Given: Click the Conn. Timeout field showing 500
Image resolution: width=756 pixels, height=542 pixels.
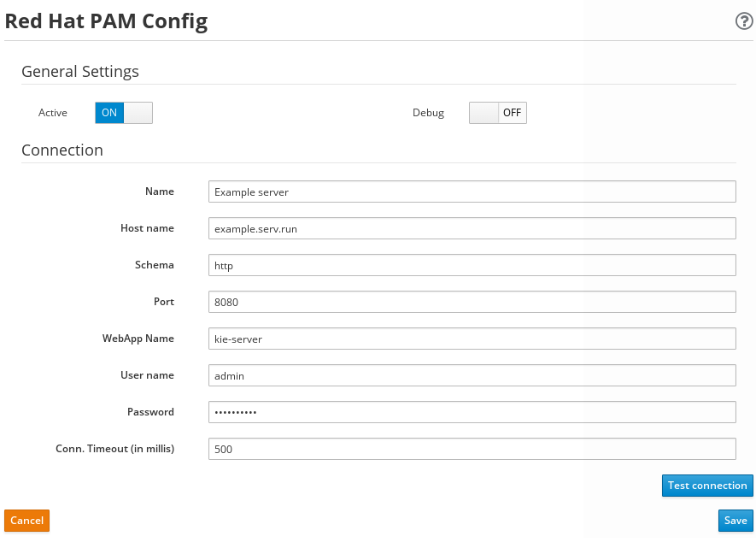Looking at the screenshot, I should 472,448.
